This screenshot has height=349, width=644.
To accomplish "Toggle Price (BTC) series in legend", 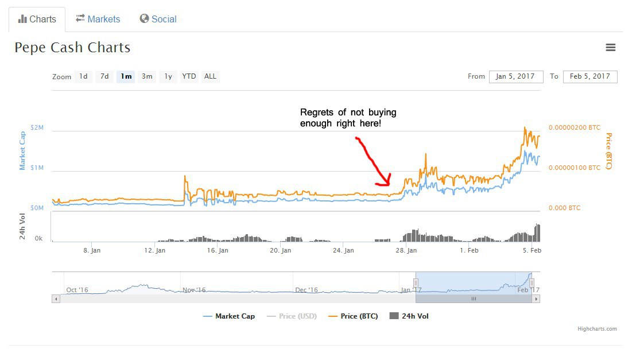I will click(x=353, y=316).
